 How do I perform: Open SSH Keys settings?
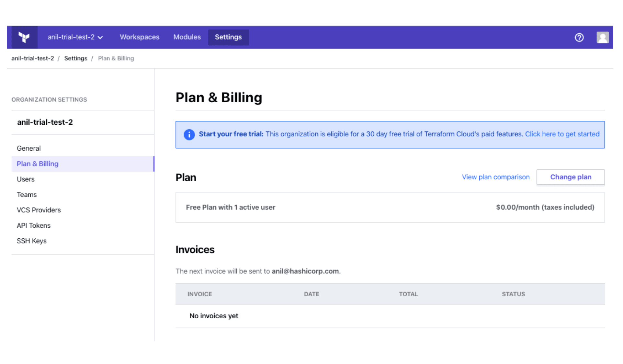[x=32, y=241]
